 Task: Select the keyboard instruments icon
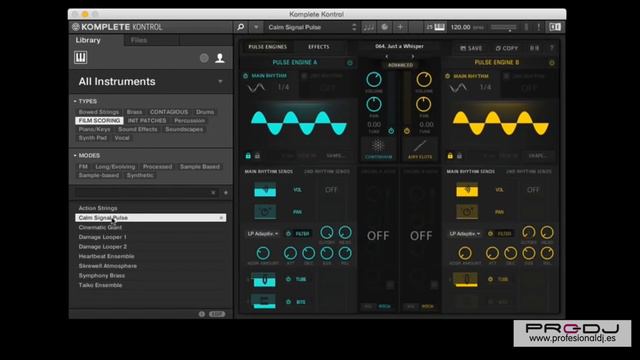point(80,58)
